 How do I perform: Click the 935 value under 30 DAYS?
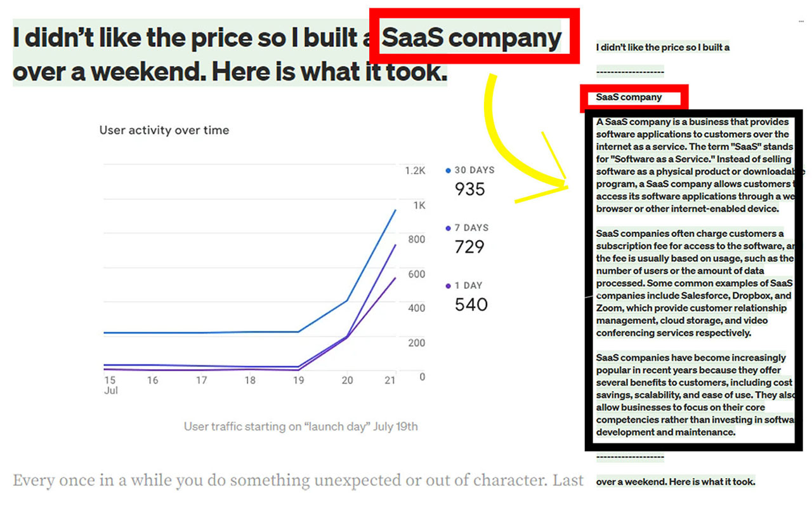click(469, 189)
